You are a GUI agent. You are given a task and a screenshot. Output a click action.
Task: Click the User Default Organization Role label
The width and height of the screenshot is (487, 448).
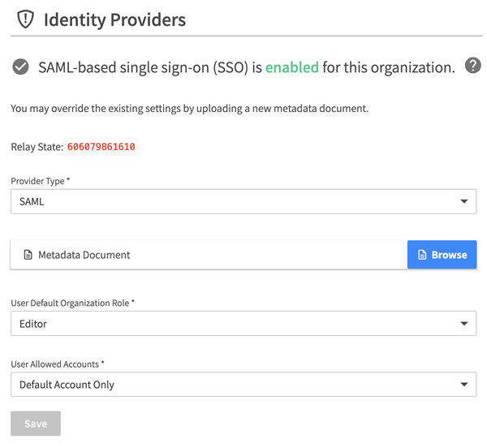(72, 303)
